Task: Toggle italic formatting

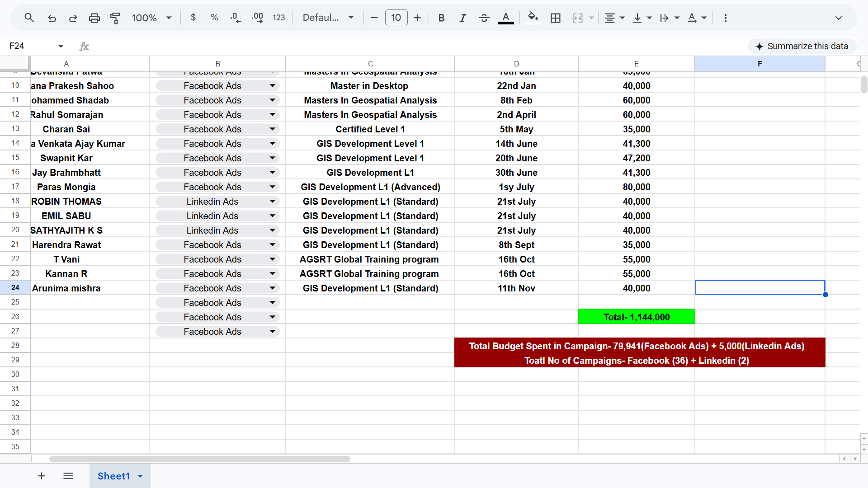Action: [462, 18]
